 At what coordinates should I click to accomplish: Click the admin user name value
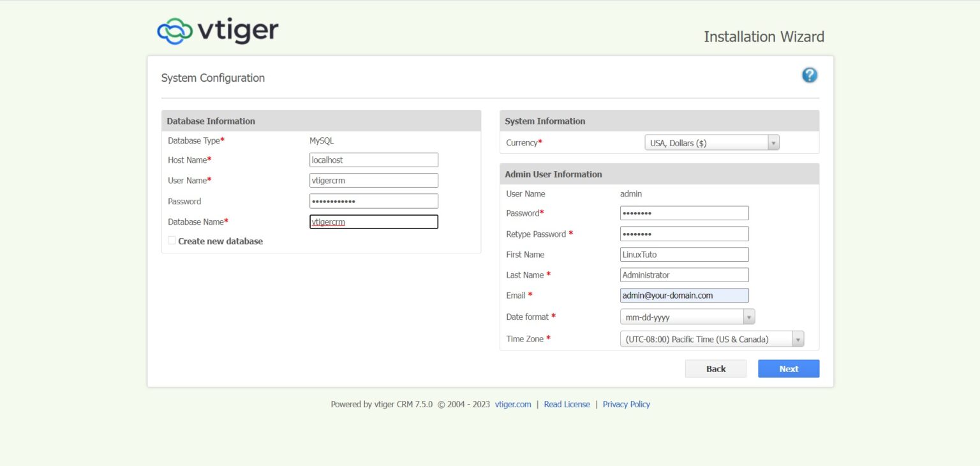click(631, 193)
